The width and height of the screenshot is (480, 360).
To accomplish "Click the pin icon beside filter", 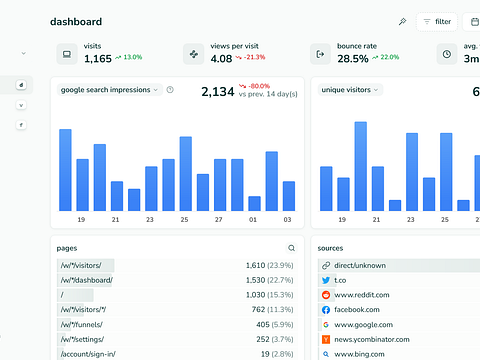I will pos(402,22).
